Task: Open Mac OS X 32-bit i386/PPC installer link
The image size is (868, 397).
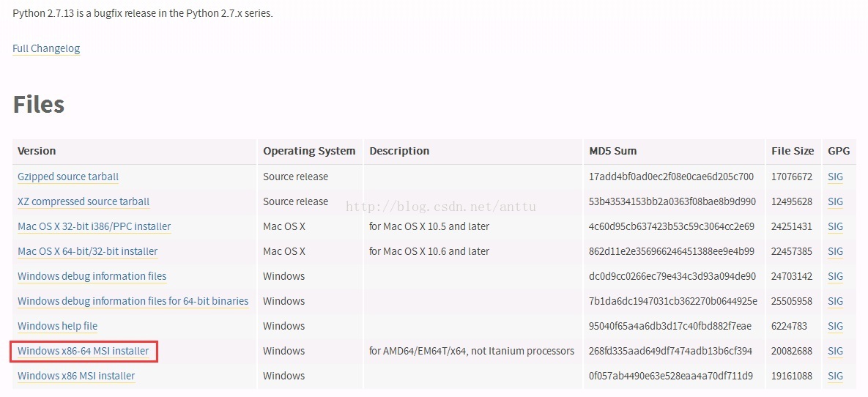Action: click(x=94, y=226)
